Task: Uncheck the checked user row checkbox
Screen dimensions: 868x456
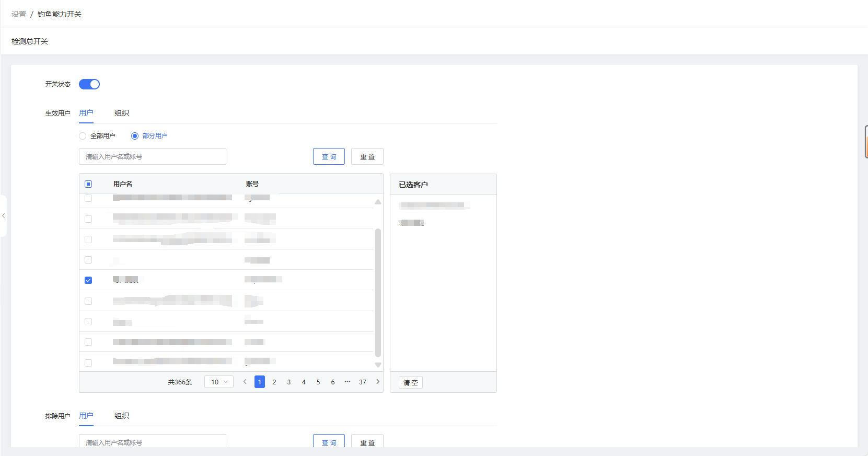Action: [88, 280]
